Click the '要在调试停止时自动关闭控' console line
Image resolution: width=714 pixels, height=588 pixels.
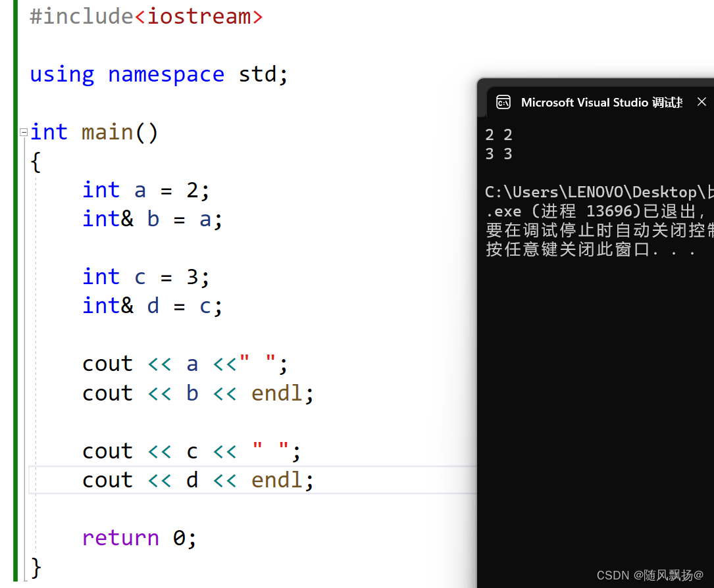pyautogui.click(x=599, y=230)
